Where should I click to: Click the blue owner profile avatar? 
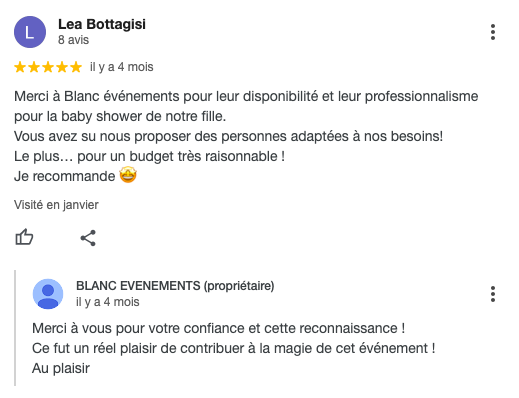(48, 294)
